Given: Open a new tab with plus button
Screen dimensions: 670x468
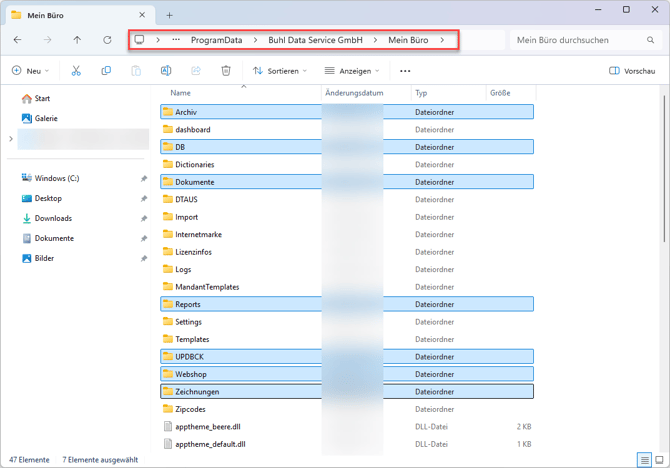Looking at the screenshot, I should click(170, 15).
